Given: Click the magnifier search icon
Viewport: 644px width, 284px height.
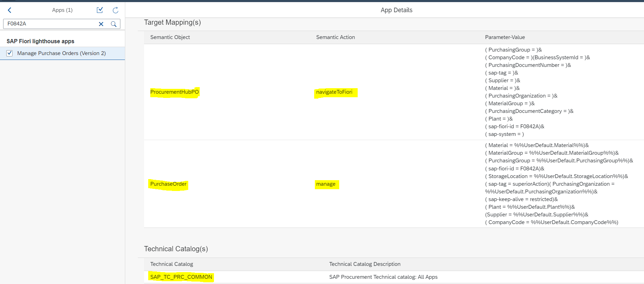Looking at the screenshot, I should point(113,24).
